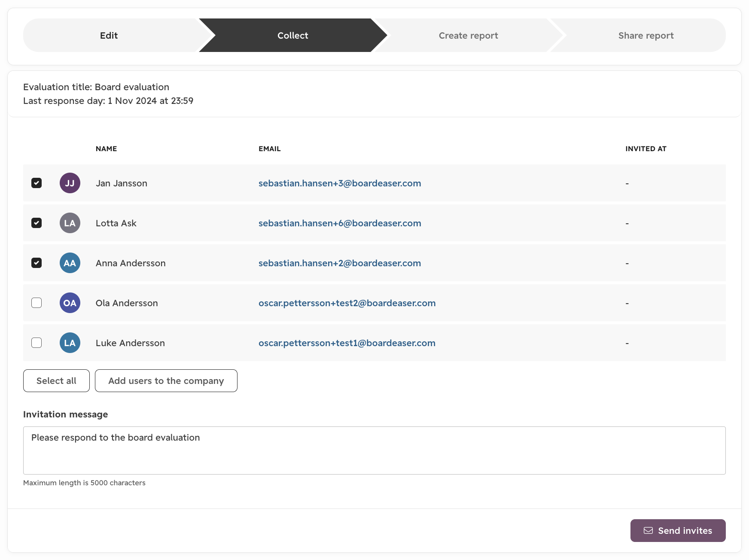Click the INVITED AT column header

click(646, 149)
